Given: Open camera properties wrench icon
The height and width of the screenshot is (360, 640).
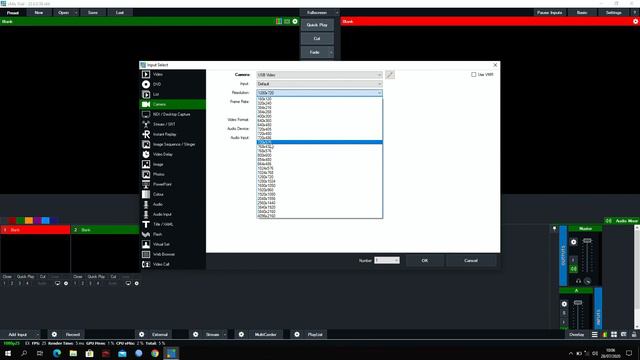Looking at the screenshot, I should pyautogui.click(x=390, y=75).
